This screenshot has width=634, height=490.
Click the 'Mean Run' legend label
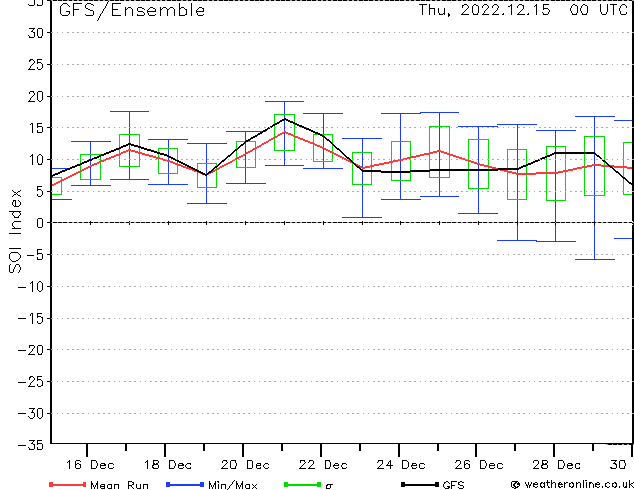click(x=119, y=485)
